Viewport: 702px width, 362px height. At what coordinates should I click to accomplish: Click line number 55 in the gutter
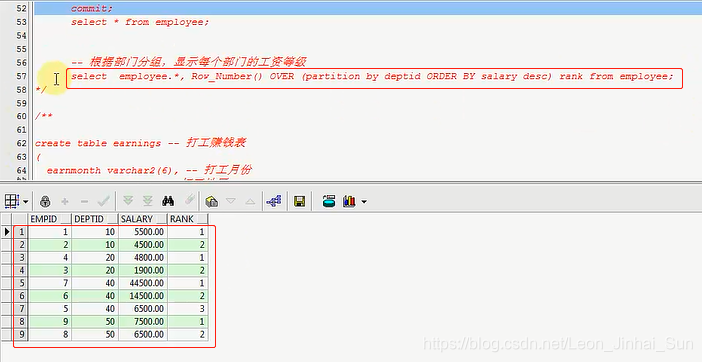pyautogui.click(x=21, y=49)
